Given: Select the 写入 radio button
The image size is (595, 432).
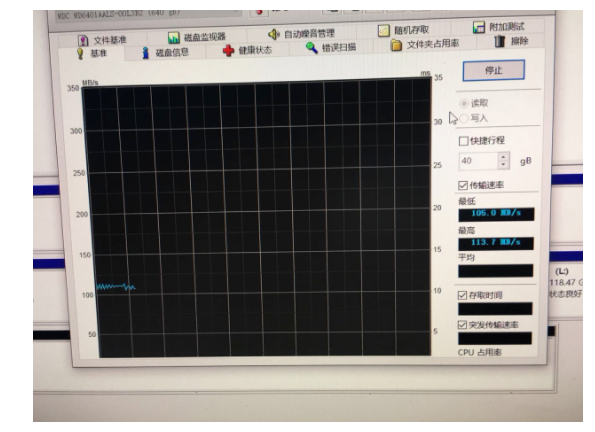Looking at the screenshot, I should [x=464, y=118].
